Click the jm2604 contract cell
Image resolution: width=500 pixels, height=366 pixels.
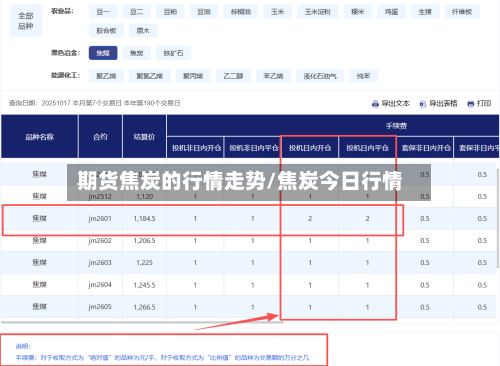click(x=100, y=285)
